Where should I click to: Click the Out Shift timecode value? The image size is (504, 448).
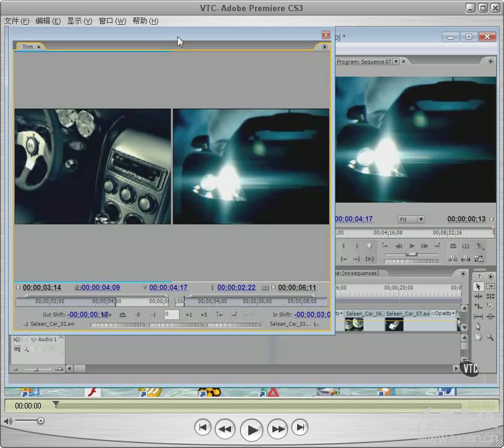point(89,315)
